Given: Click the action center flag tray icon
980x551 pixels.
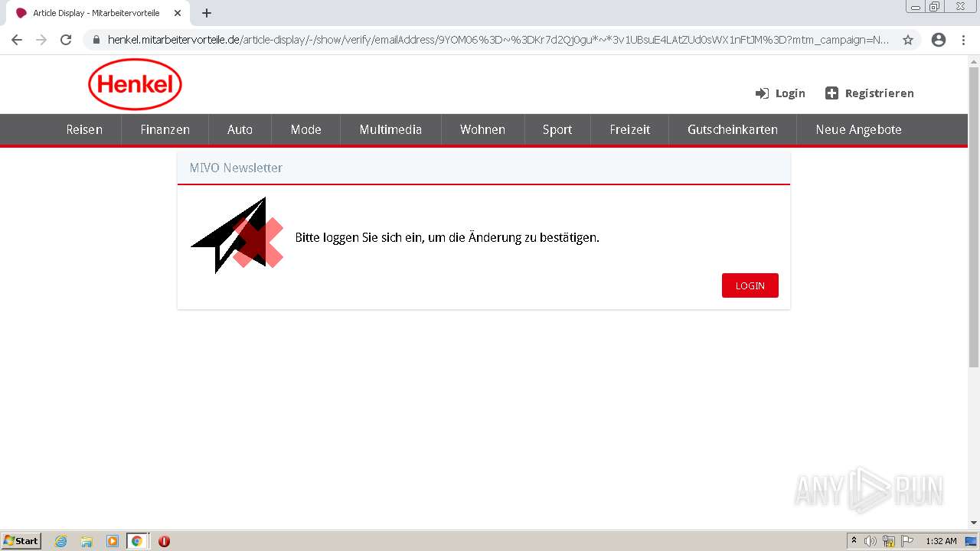Looking at the screenshot, I should point(907,541).
